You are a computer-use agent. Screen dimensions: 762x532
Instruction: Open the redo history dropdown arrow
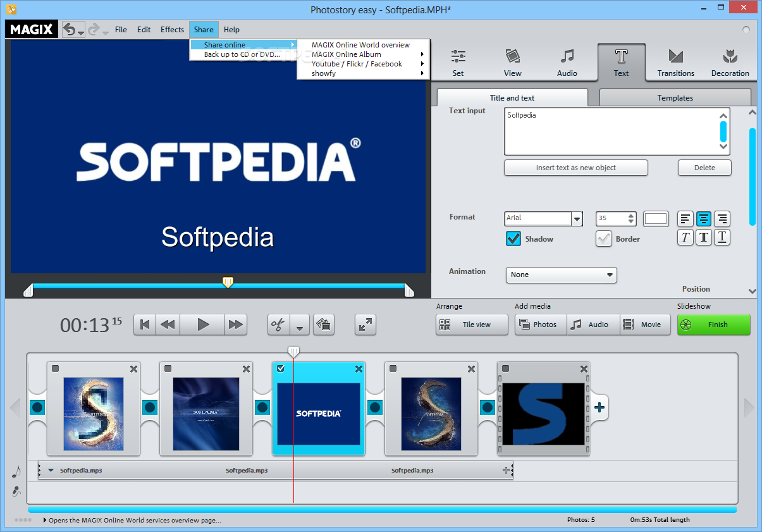click(x=106, y=32)
